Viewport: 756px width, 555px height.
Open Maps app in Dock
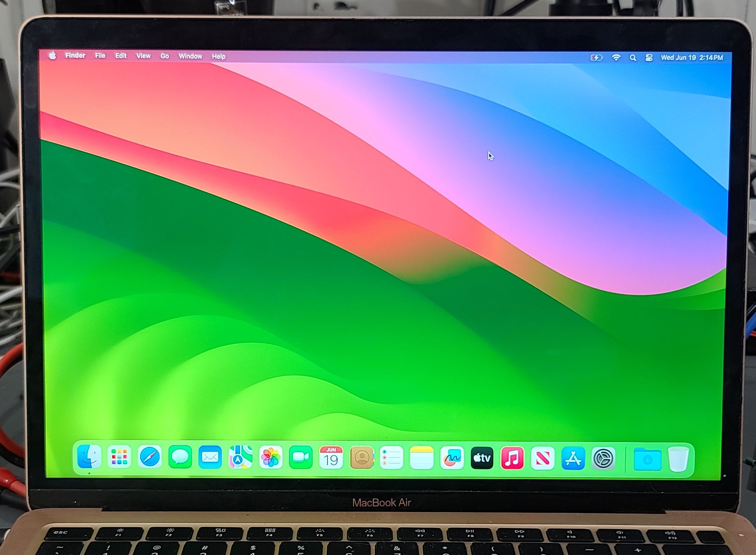(240, 457)
